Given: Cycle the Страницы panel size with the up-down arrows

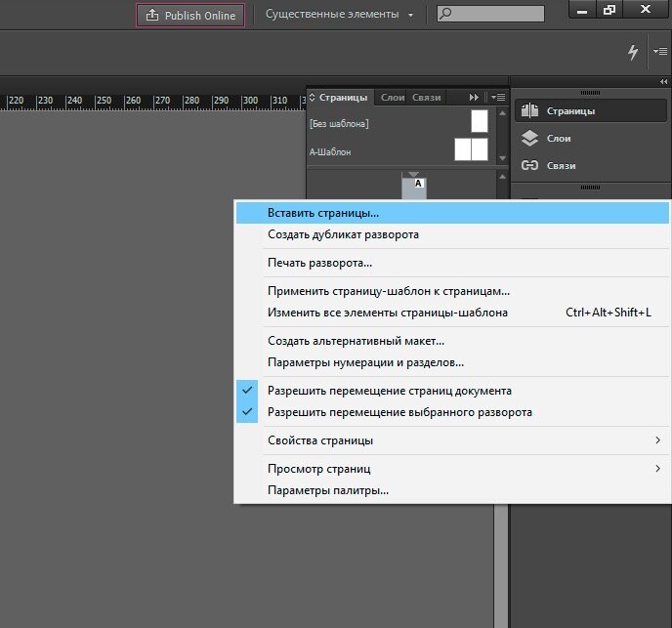Looking at the screenshot, I should click(312, 98).
